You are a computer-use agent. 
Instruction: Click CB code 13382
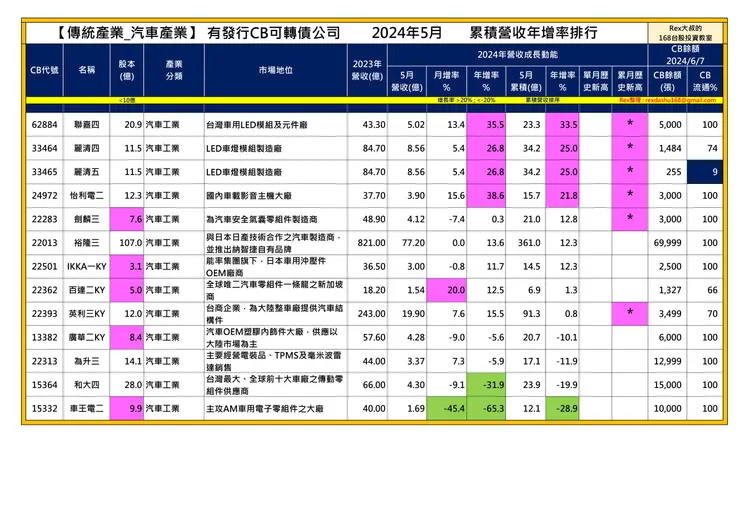[44, 337]
